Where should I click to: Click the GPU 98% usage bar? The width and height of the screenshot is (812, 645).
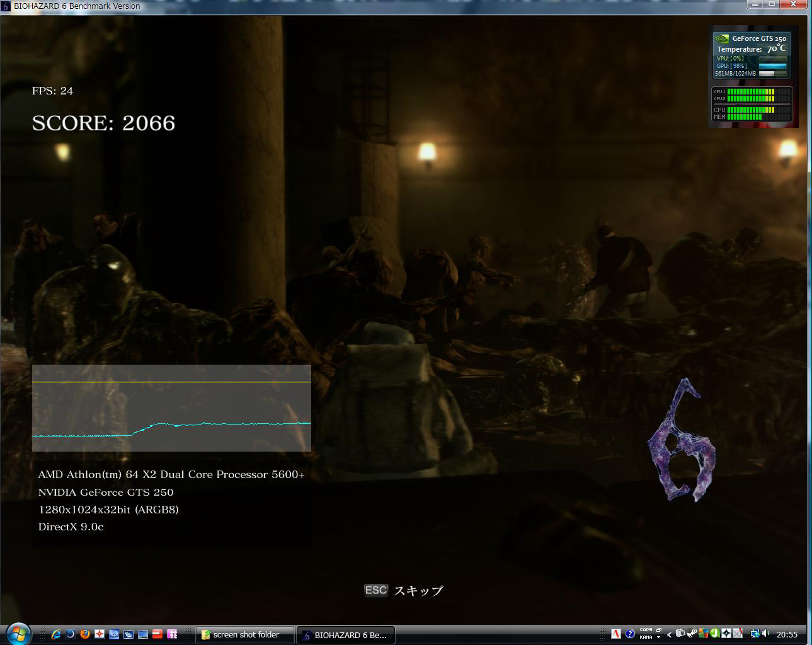(773, 66)
